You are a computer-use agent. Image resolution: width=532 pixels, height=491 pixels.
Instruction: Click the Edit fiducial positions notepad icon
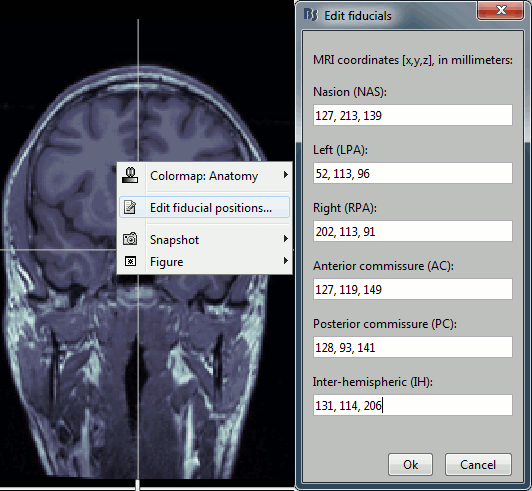tap(130, 207)
